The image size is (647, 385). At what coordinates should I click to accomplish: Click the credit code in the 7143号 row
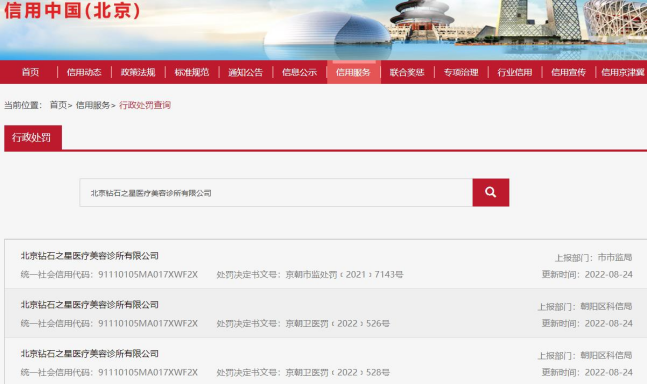click(x=148, y=274)
